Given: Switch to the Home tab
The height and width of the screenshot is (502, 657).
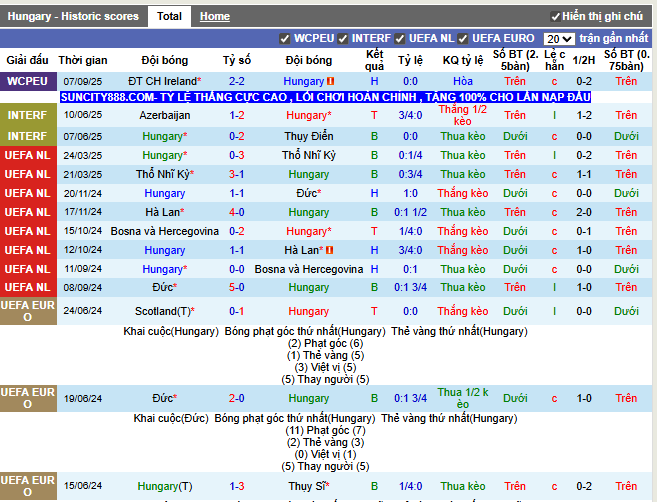Looking at the screenshot, I should (215, 16).
